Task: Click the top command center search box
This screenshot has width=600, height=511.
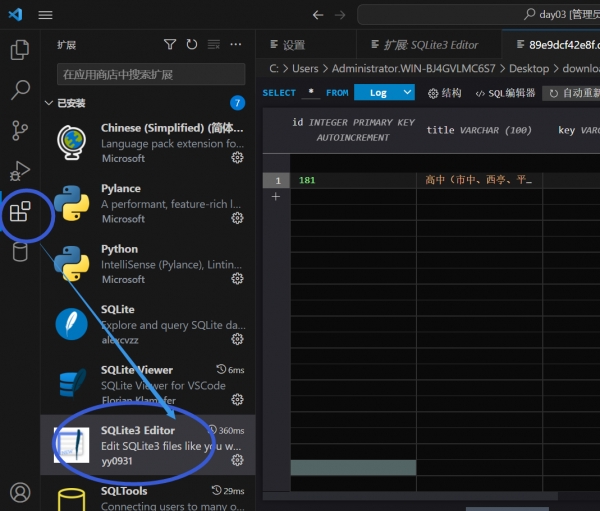Action: click(x=478, y=15)
